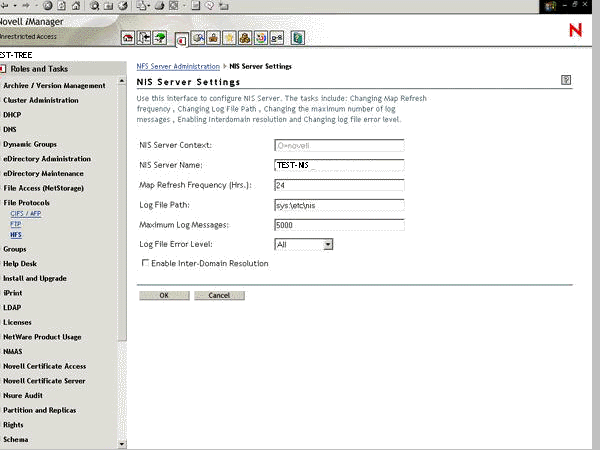Screen dimensions: 600x450
Task: Expand the Licenses role
Action: point(17,322)
